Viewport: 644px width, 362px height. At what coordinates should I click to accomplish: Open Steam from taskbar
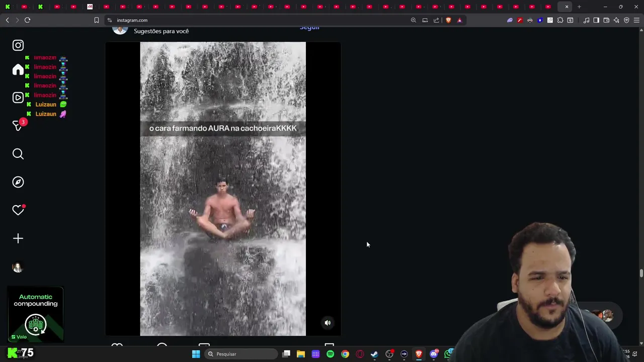click(374, 354)
